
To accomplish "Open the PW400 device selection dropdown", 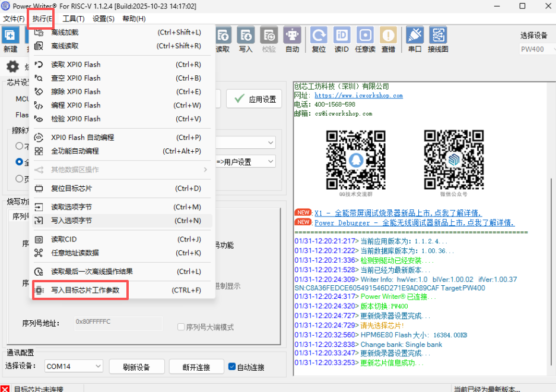I will point(536,49).
